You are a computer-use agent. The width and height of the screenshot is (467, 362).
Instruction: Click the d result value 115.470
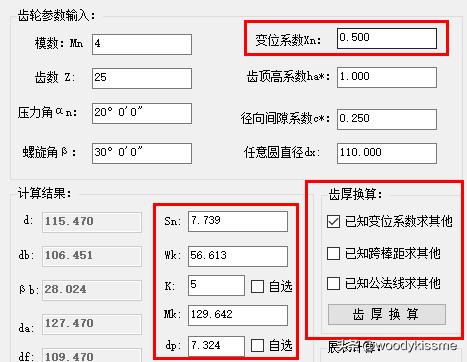pyautogui.click(x=92, y=222)
